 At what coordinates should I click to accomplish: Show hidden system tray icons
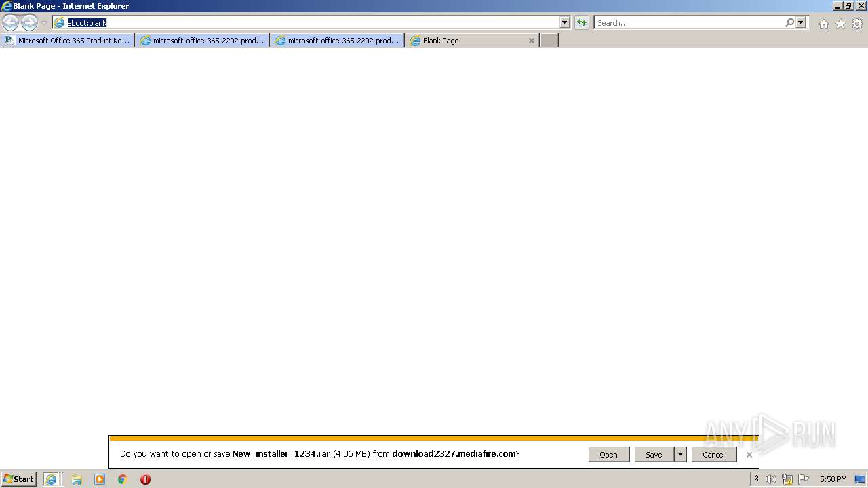(756, 479)
